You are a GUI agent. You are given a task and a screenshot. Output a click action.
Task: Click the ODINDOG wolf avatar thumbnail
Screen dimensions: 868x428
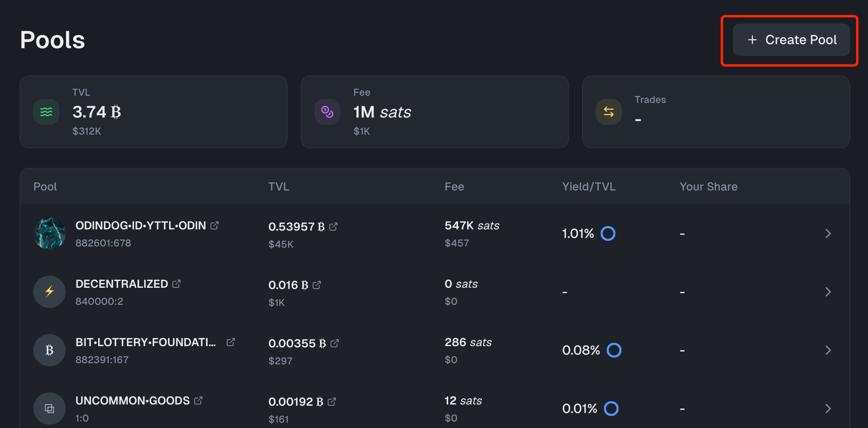tap(49, 233)
